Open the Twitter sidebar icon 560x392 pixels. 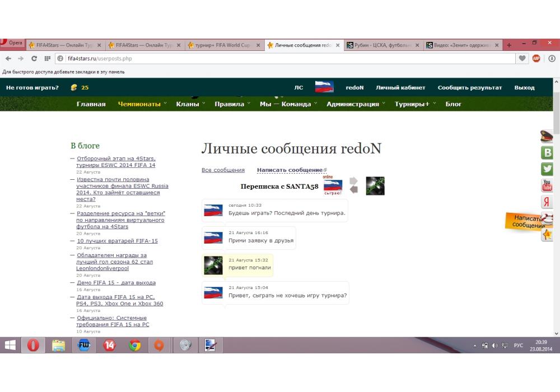pos(547,169)
